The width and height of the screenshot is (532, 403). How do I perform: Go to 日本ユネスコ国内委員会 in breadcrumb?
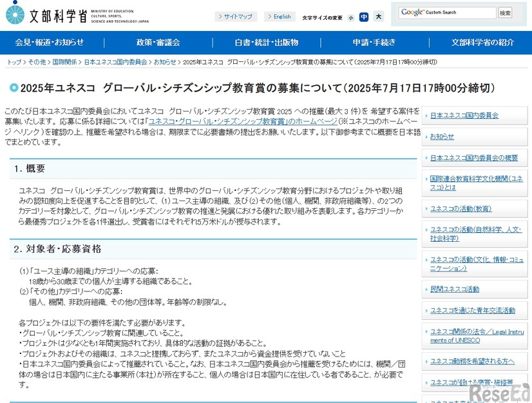click(x=115, y=62)
